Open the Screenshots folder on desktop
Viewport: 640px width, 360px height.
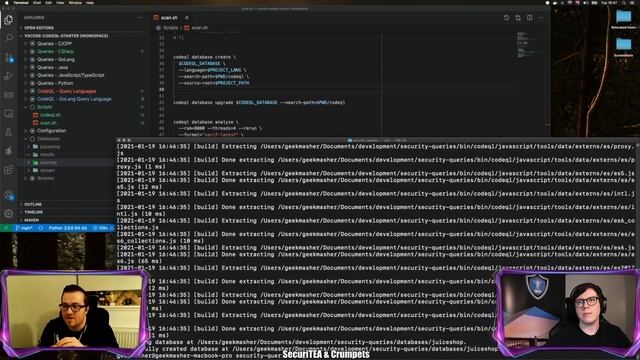coord(623,47)
